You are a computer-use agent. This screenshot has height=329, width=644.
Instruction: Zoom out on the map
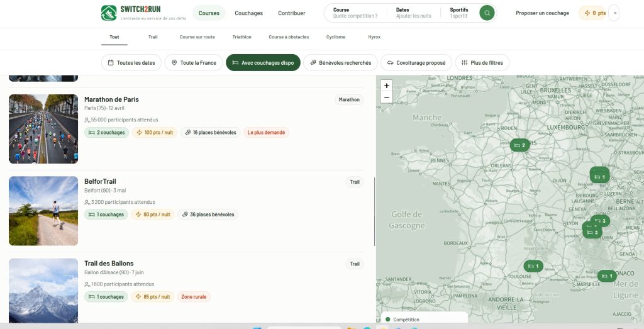(387, 98)
